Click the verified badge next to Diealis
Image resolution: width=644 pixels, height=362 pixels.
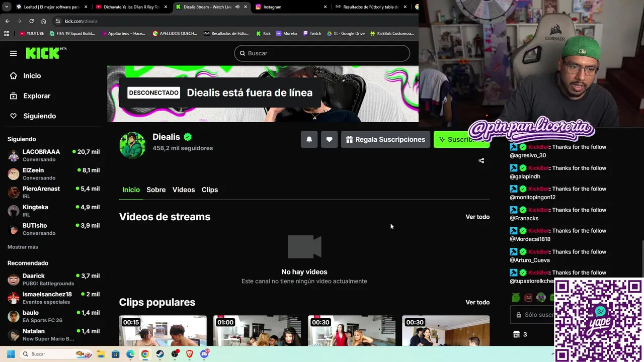188,137
